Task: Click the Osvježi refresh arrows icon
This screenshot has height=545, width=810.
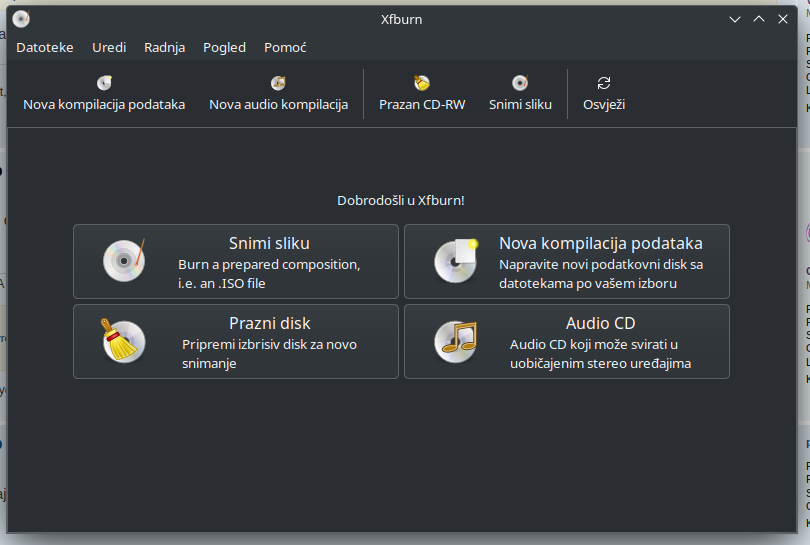Action: 604,83
